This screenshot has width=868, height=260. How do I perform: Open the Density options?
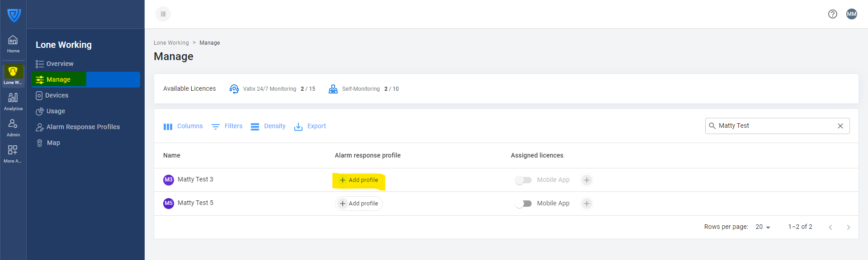point(268,126)
